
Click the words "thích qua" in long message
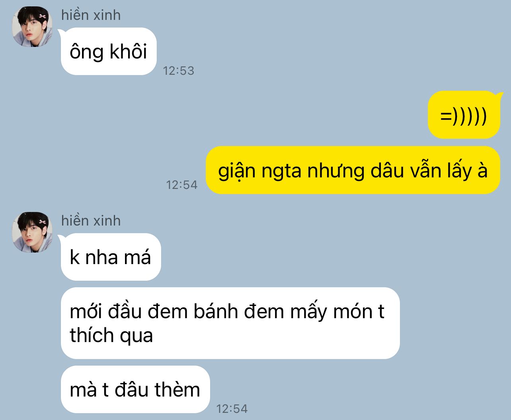(111, 335)
